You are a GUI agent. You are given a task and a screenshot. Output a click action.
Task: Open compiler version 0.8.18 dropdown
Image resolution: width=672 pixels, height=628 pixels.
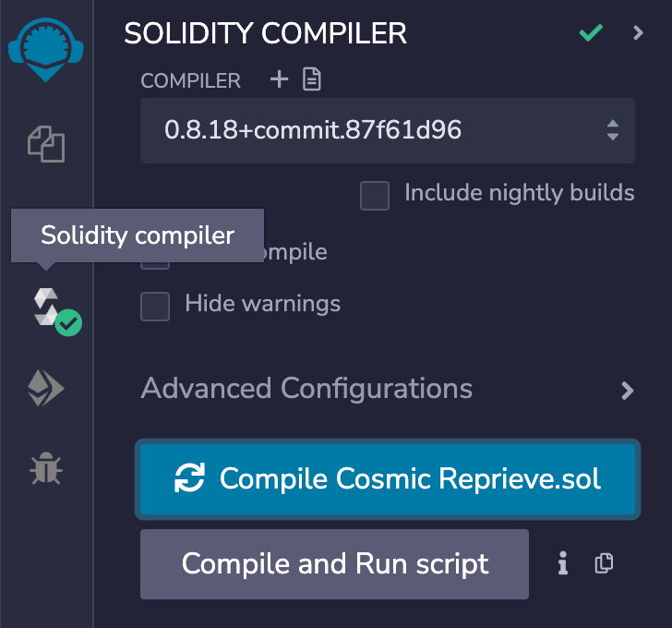click(x=387, y=130)
